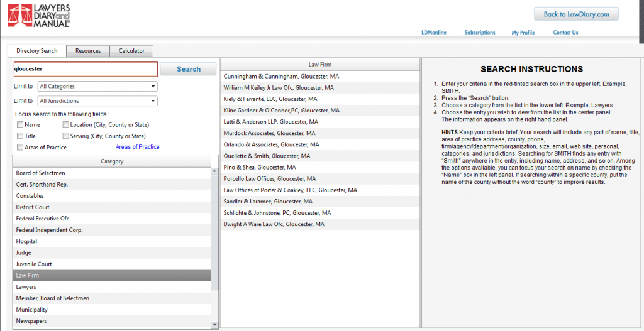Open the All Jurisdictions dropdown
Image resolution: width=644 pixels, height=331 pixels.
tap(97, 101)
